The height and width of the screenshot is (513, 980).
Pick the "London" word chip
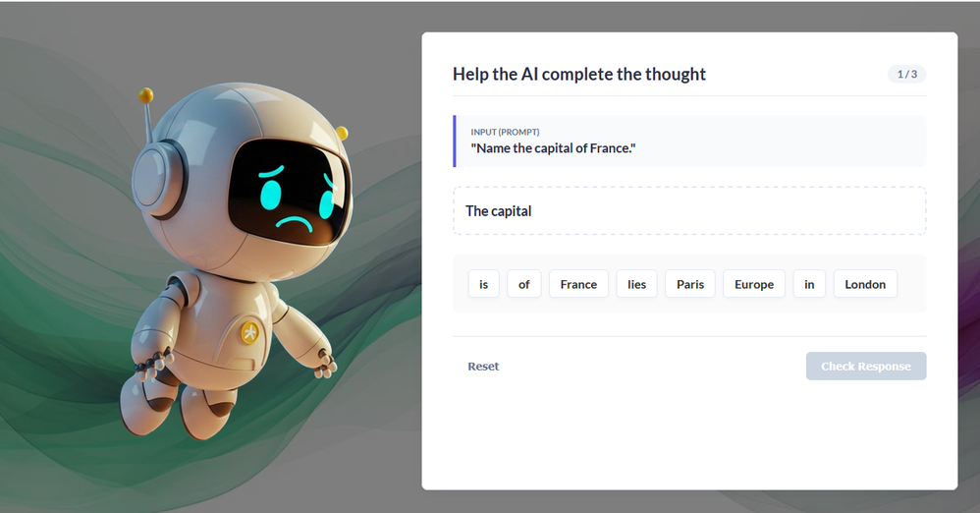(x=865, y=284)
